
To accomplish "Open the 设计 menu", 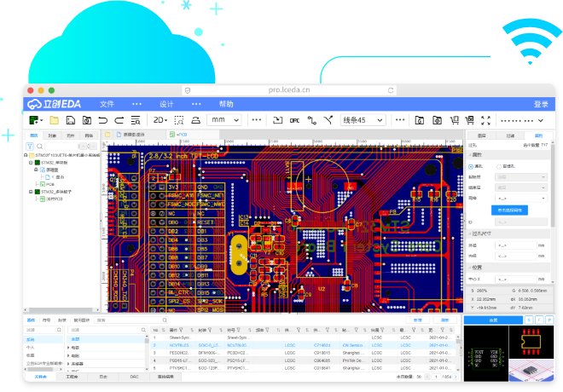I will [166, 104].
